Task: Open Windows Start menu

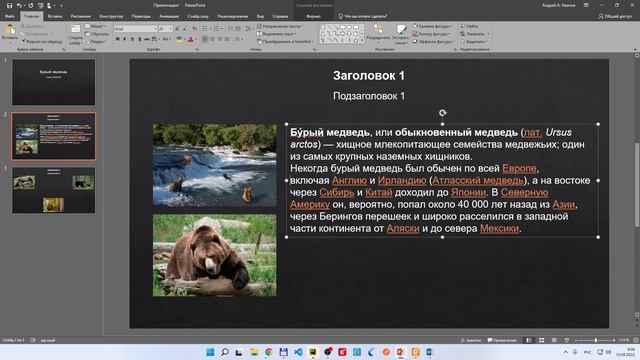Action: [x=210, y=352]
